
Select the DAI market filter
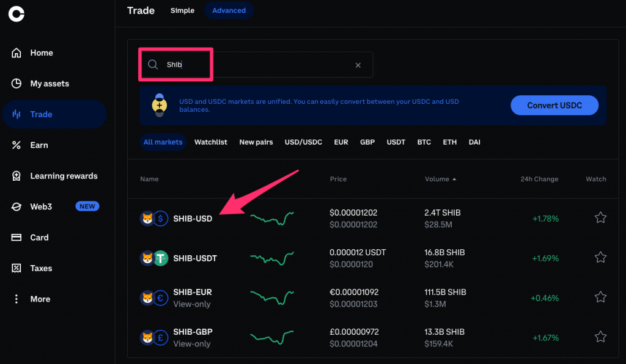point(474,142)
